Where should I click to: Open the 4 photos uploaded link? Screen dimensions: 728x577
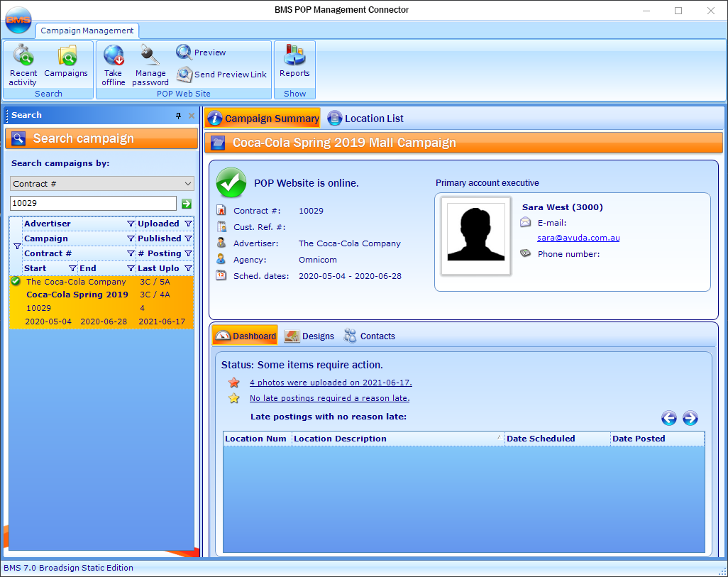331,383
